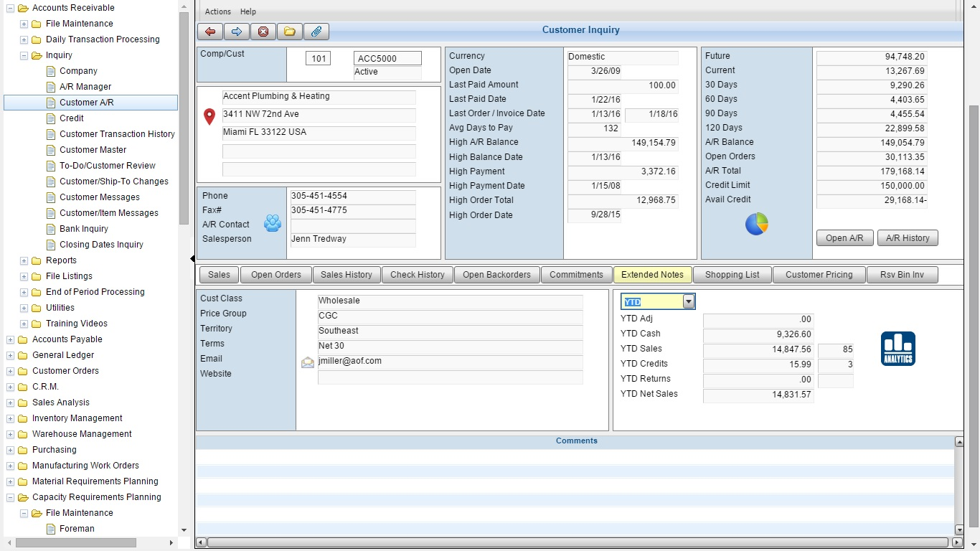Switch to the Sales History tab
The height and width of the screenshot is (551, 980).
click(346, 275)
